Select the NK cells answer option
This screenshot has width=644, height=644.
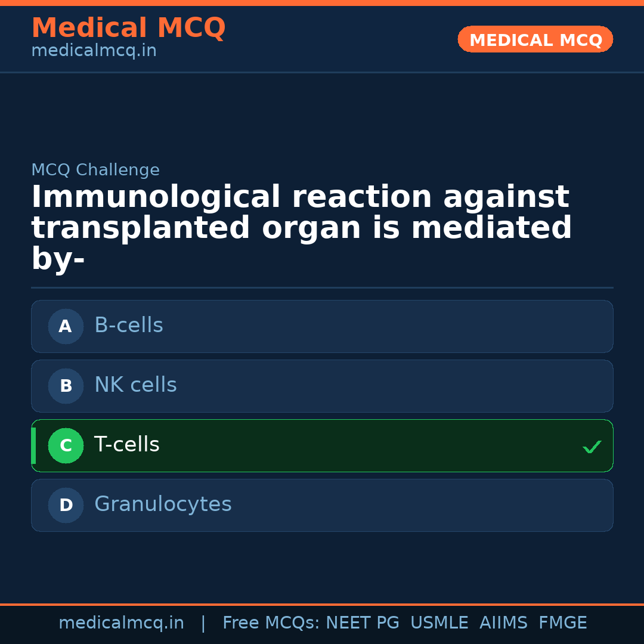[x=322, y=386]
